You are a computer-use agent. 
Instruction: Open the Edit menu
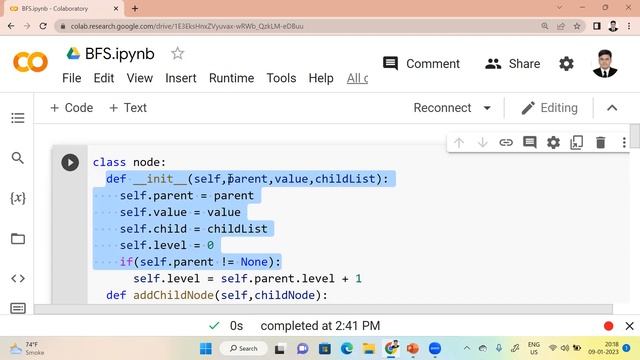coord(104,78)
